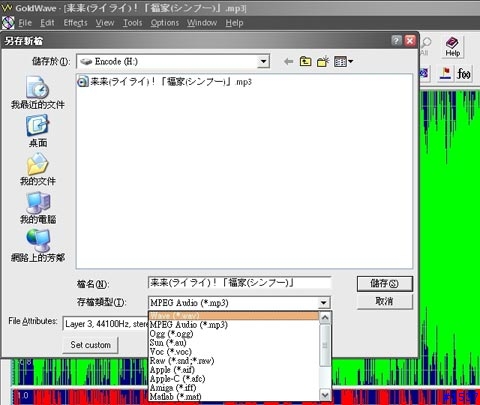This screenshot has width=480, height=405.
Task: Open My Computer shortcut
Action: click(x=38, y=208)
